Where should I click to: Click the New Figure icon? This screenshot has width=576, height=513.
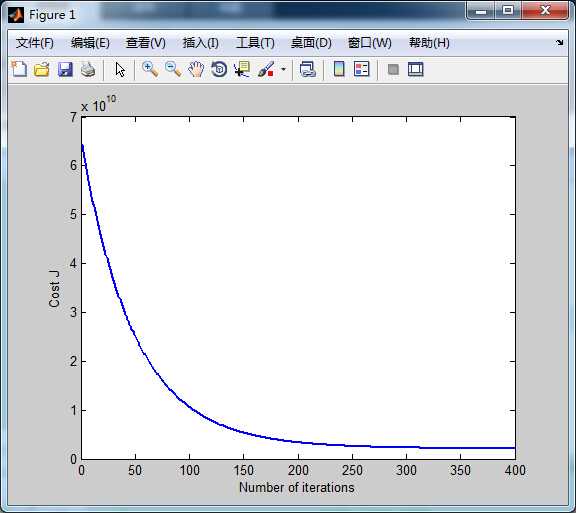19,69
